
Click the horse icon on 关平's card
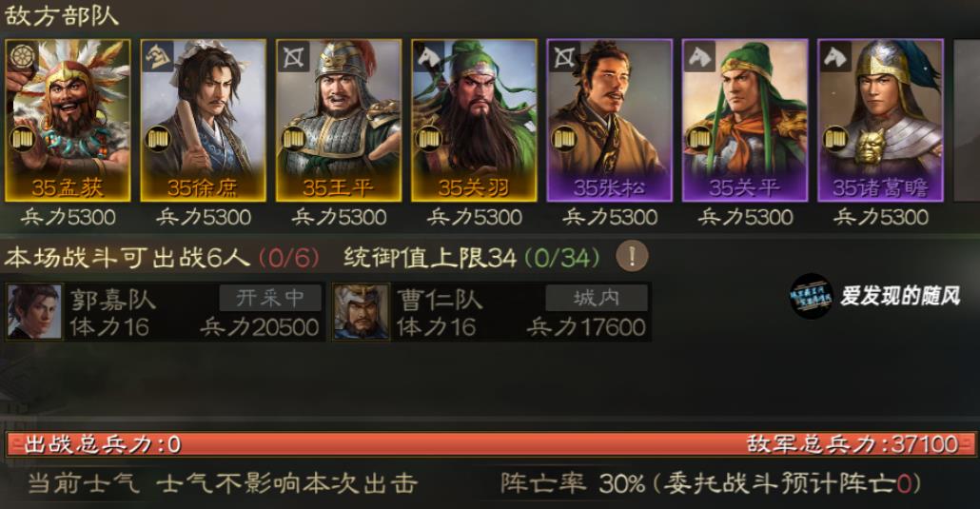(700, 57)
